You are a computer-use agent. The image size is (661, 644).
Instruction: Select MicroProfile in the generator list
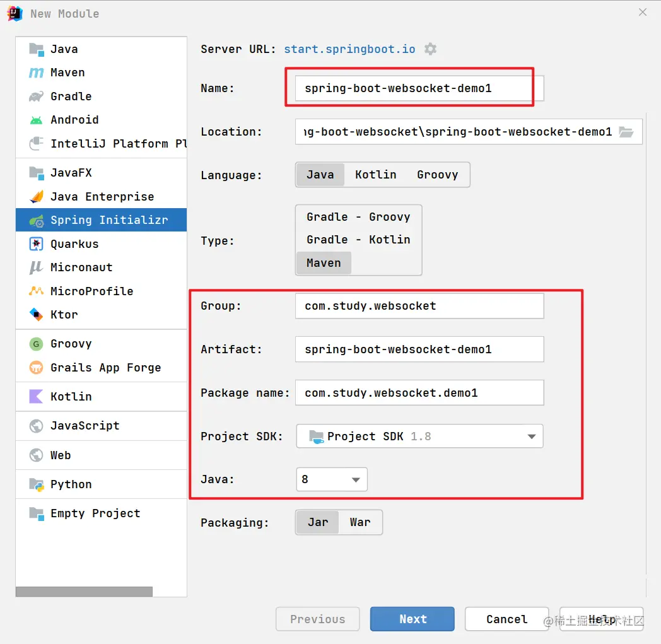[101, 291]
